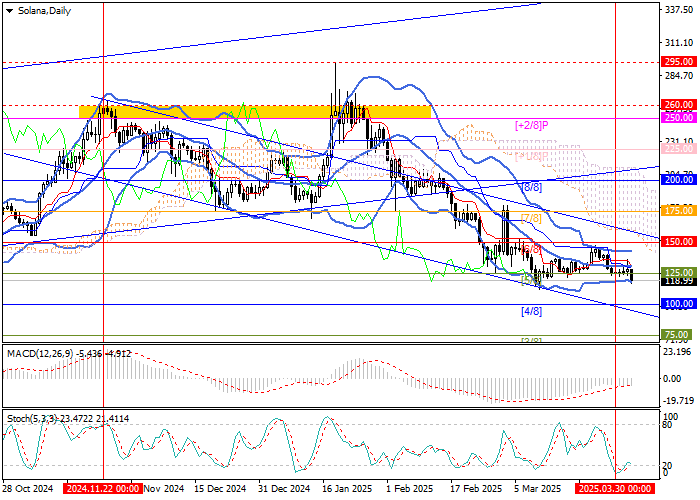Click the red 150.00 price label
The height and width of the screenshot is (500, 700).
[x=678, y=242]
